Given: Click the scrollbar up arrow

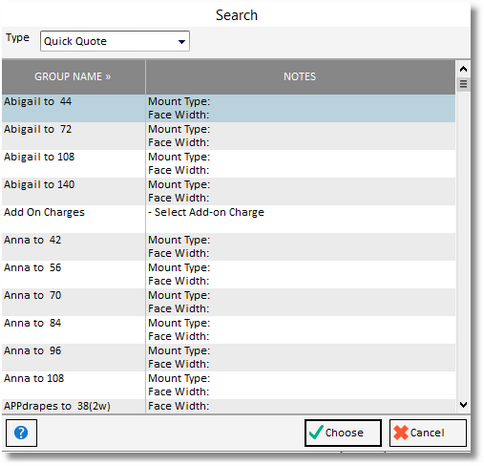Looking at the screenshot, I should 463,69.
